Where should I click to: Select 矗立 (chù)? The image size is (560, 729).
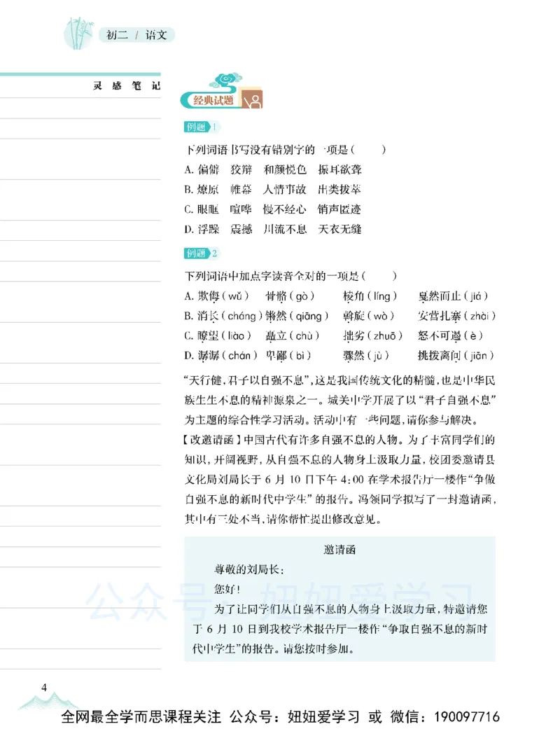[x=293, y=335]
